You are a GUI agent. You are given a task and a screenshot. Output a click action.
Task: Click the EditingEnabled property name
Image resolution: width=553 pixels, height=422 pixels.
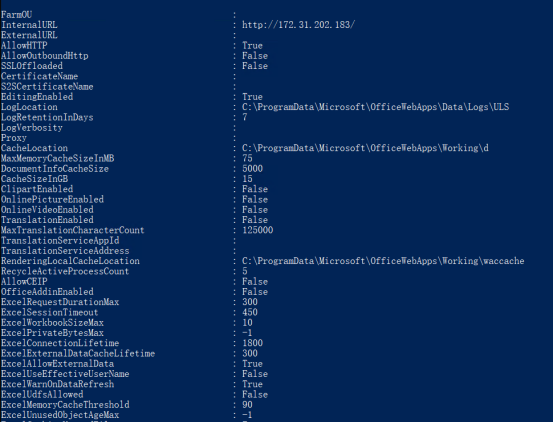click(x=37, y=97)
